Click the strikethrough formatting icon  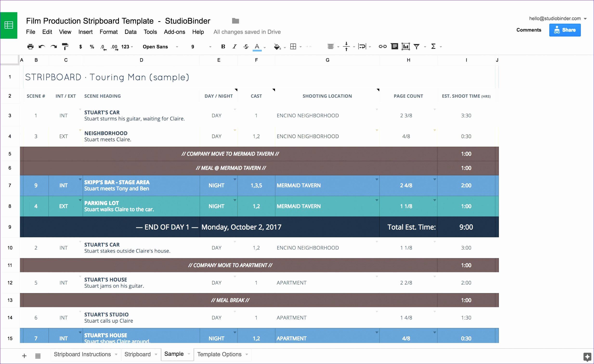click(245, 47)
